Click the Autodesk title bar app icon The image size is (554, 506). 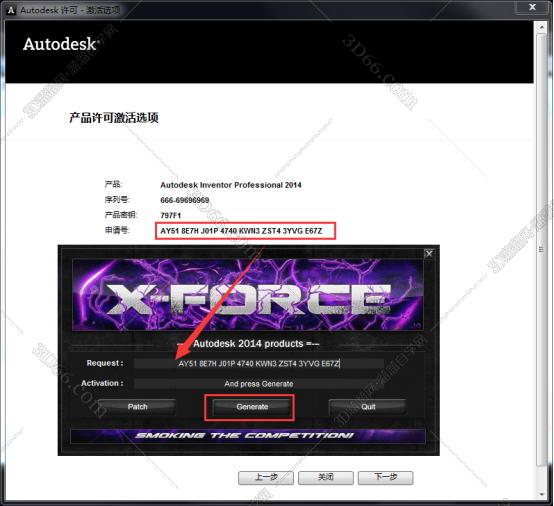[11, 10]
